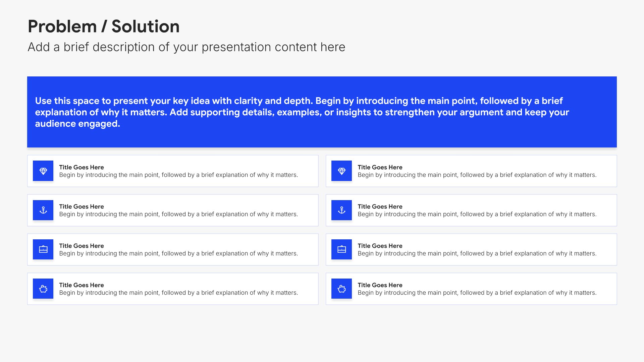Click the diamond icon in the left column
The width and height of the screenshot is (644, 362).
[43, 171]
